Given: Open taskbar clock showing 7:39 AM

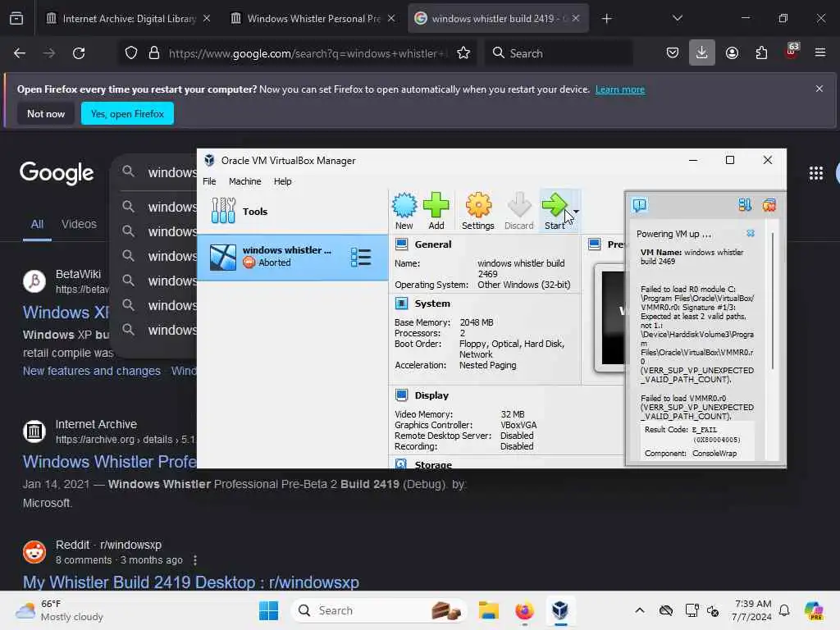Looking at the screenshot, I should tap(753, 610).
